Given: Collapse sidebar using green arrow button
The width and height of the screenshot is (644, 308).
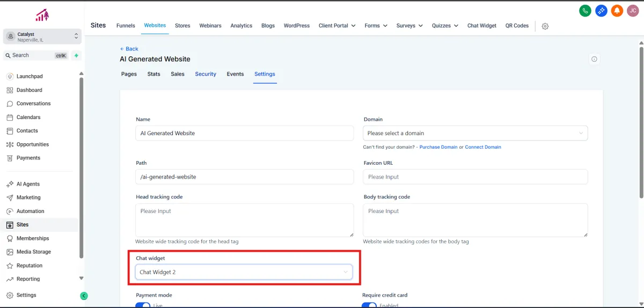Looking at the screenshot, I should pos(84,296).
